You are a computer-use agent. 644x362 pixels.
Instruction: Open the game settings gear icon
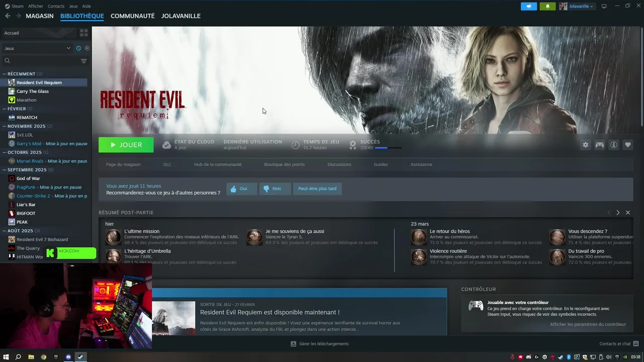(x=586, y=145)
